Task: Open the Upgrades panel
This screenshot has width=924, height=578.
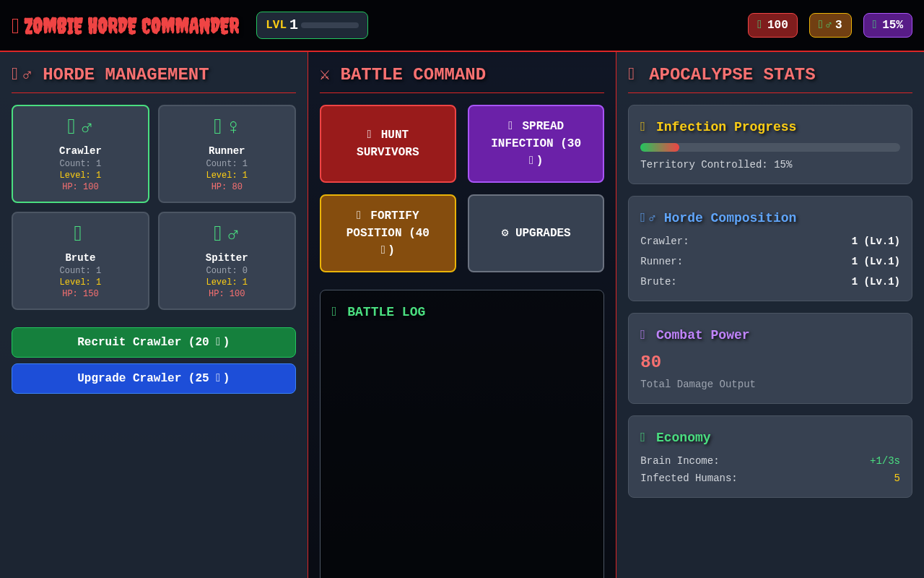Action: tap(536, 233)
